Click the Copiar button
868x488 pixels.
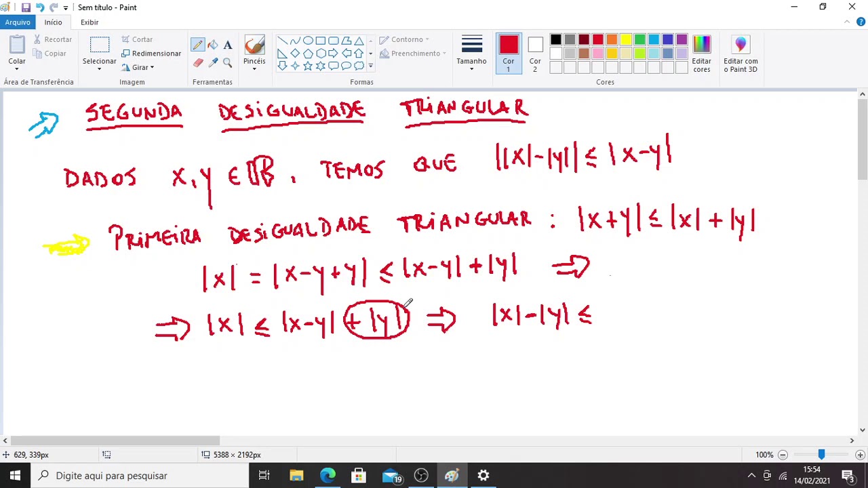(x=50, y=54)
